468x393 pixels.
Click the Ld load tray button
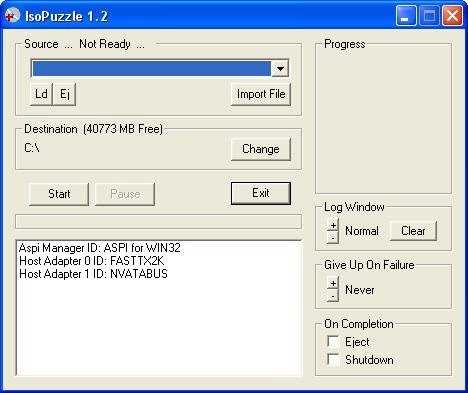pos(41,94)
